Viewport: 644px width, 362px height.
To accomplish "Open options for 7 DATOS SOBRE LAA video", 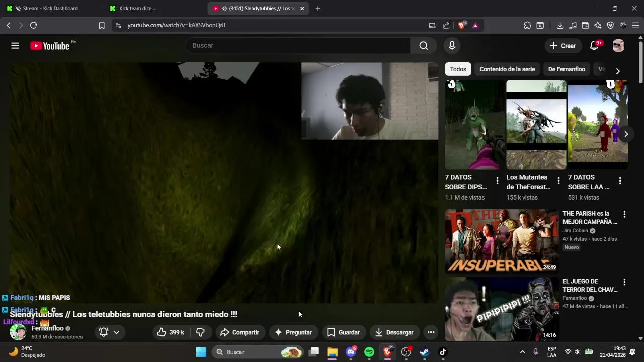I will [x=620, y=180].
